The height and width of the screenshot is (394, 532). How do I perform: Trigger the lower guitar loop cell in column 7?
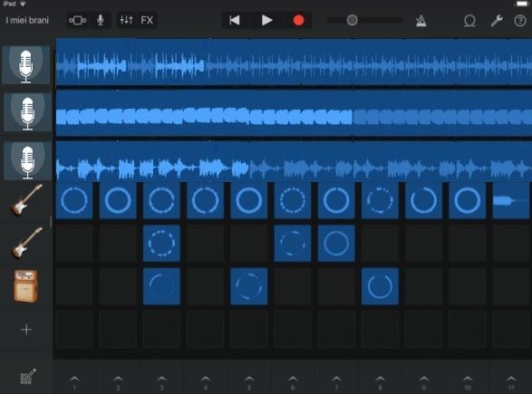336,243
